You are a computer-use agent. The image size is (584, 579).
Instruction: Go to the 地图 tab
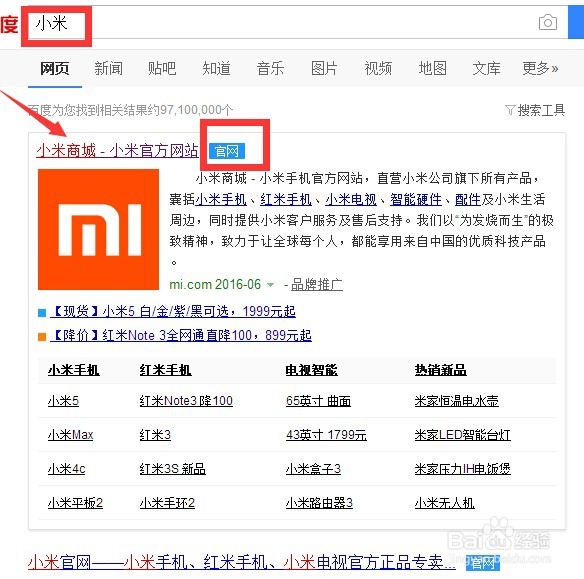pyautogui.click(x=432, y=69)
